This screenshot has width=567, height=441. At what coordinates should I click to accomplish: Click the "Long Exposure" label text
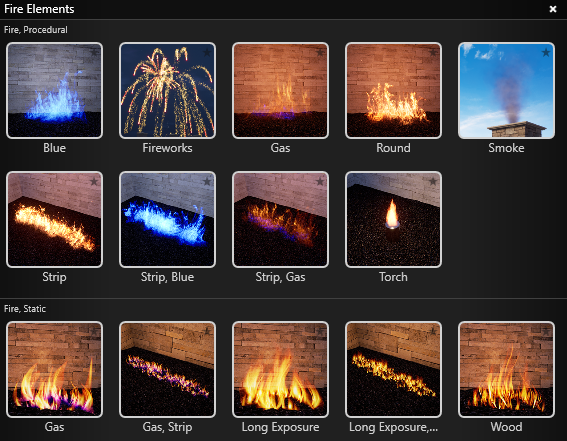coord(280,427)
